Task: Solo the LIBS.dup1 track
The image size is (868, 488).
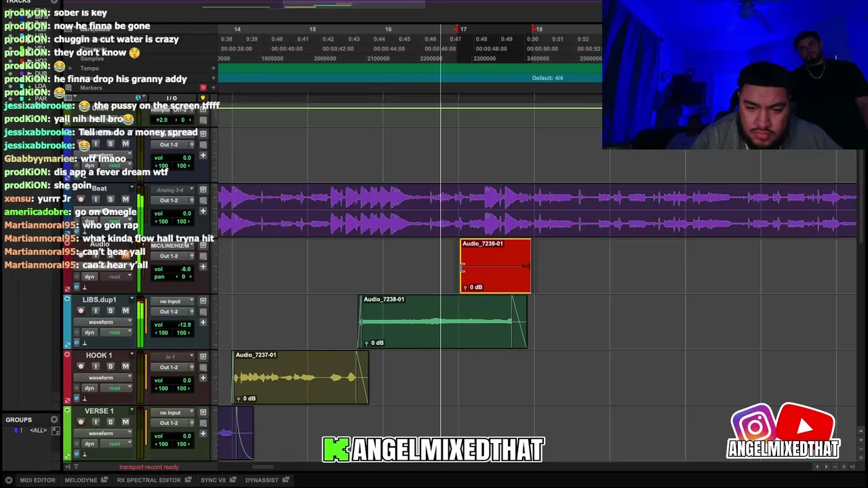Action: coord(111,310)
